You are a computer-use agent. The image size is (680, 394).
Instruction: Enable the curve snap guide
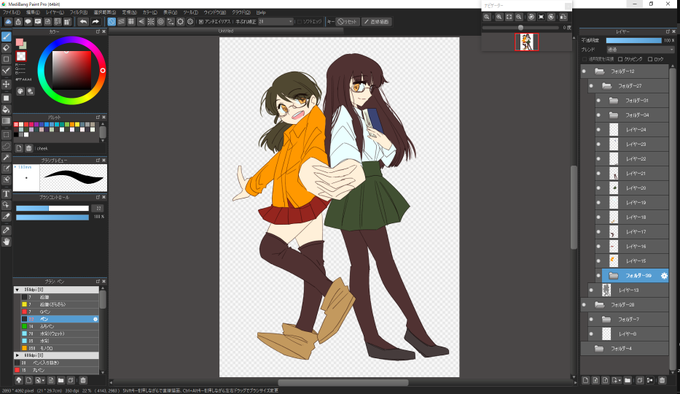(170, 21)
